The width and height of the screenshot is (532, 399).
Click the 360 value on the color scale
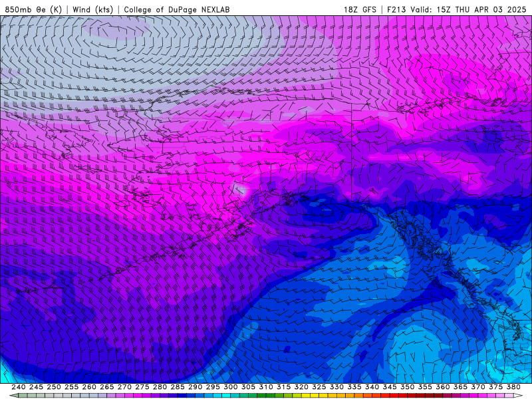(x=443, y=387)
